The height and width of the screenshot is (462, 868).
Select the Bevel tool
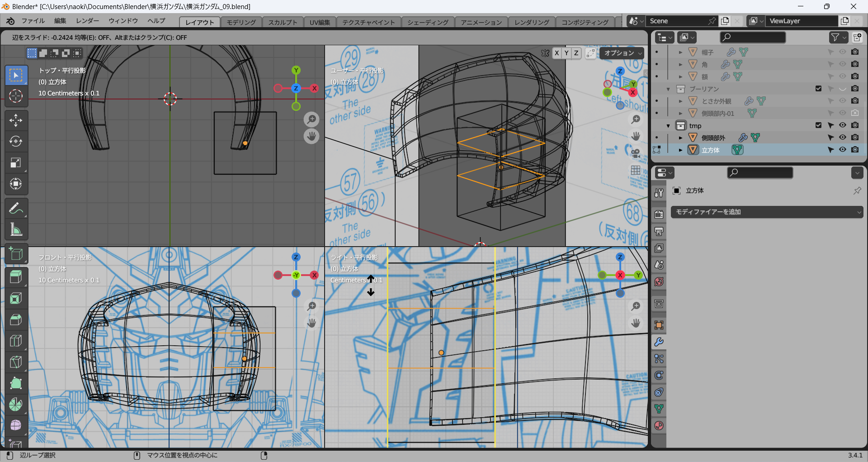tap(16, 319)
